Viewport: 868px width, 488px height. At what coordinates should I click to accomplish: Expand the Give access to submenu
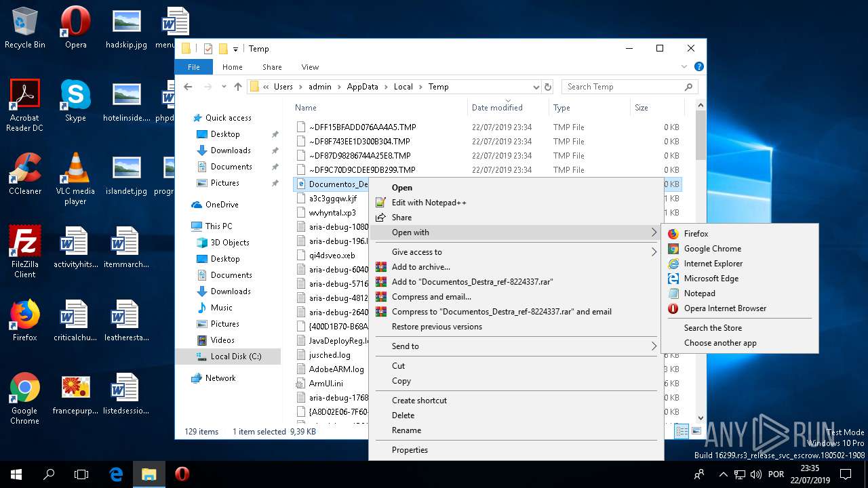click(x=515, y=252)
